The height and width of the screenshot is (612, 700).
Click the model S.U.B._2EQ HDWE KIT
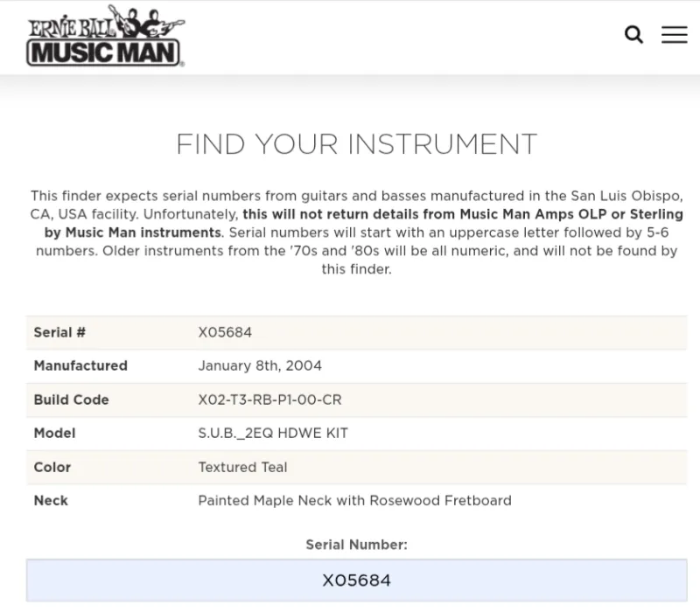273,433
